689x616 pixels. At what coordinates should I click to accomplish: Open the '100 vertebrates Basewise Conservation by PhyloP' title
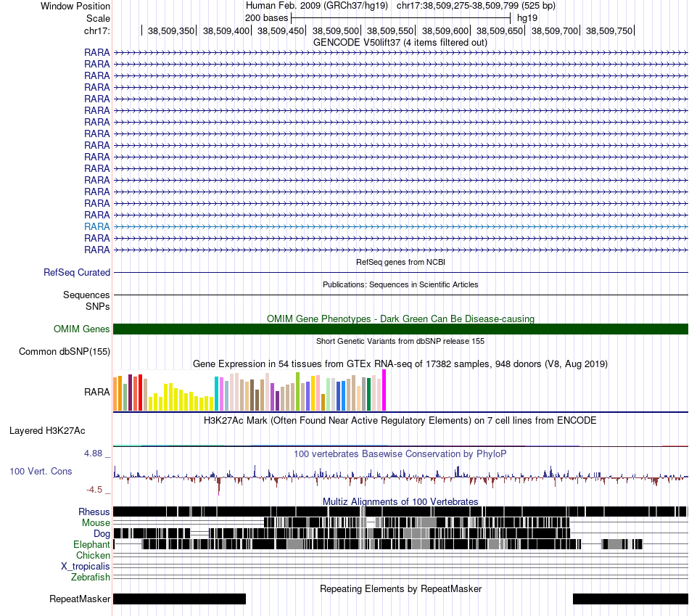tap(400, 453)
